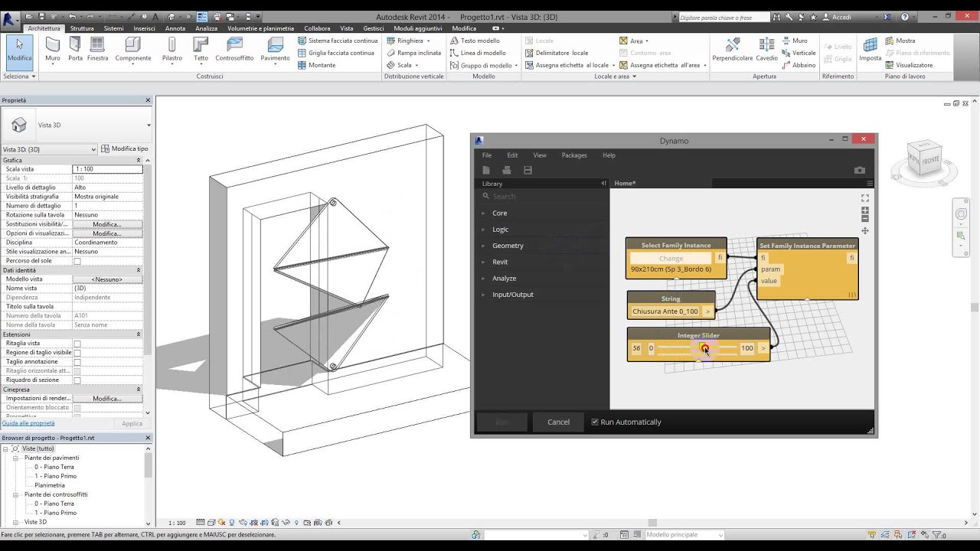Expand the Geometry library category
The image size is (980, 551).
pyautogui.click(x=508, y=246)
